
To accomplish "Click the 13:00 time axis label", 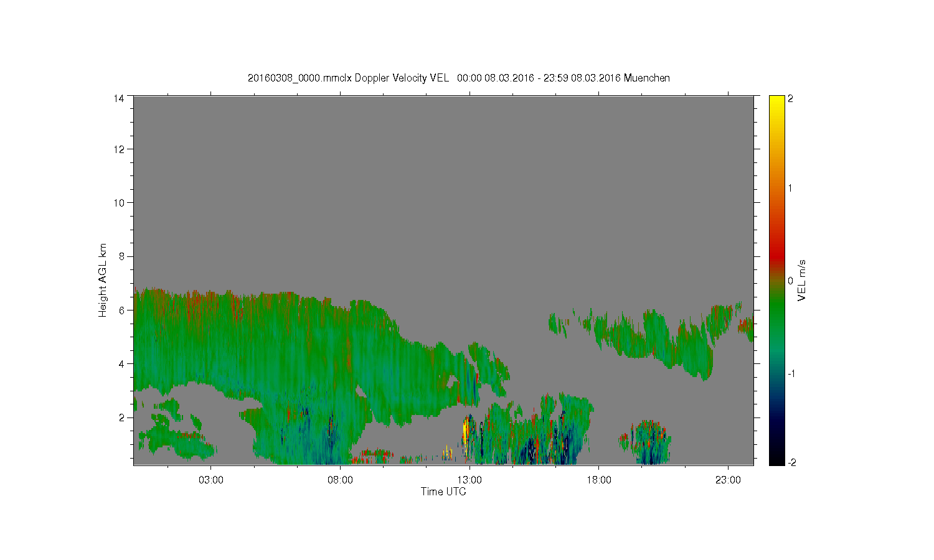I will [x=469, y=480].
